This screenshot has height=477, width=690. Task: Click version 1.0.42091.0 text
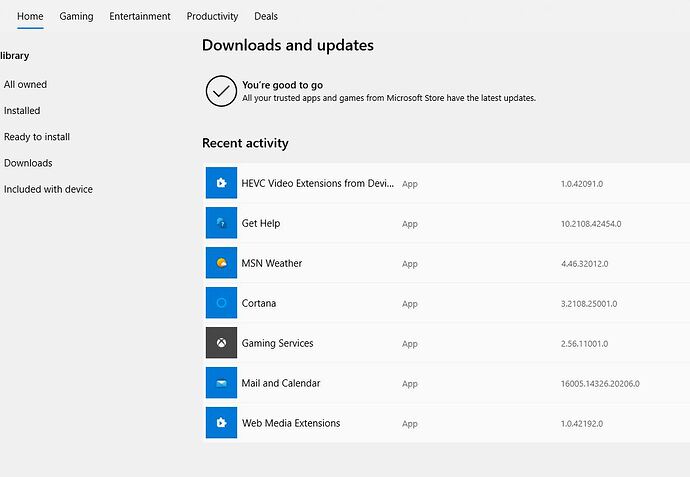click(582, 184)
